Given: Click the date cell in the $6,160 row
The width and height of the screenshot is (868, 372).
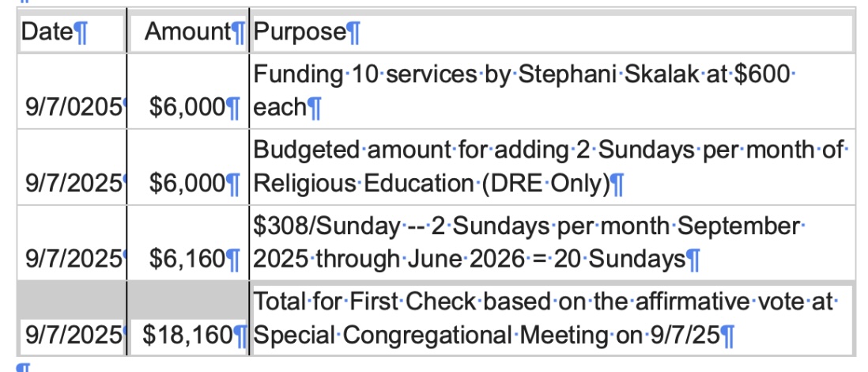Looking at the screenshot, I should (73, 259).
